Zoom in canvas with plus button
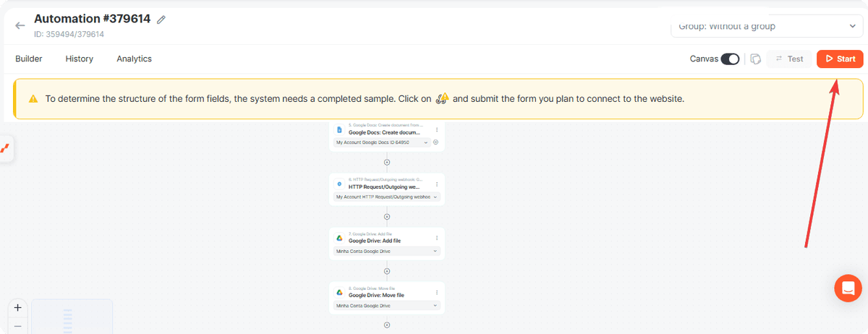The image size is (868, 334). (x=18, y=307)
